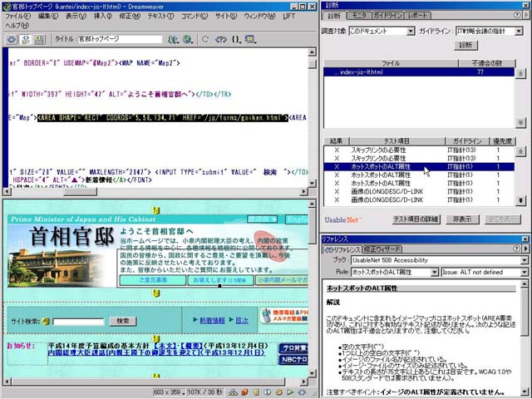Image resolution: width=532 pixels, height=399 pixels.
Task: Click the code navigation braces icon
Action: (239, 39)
